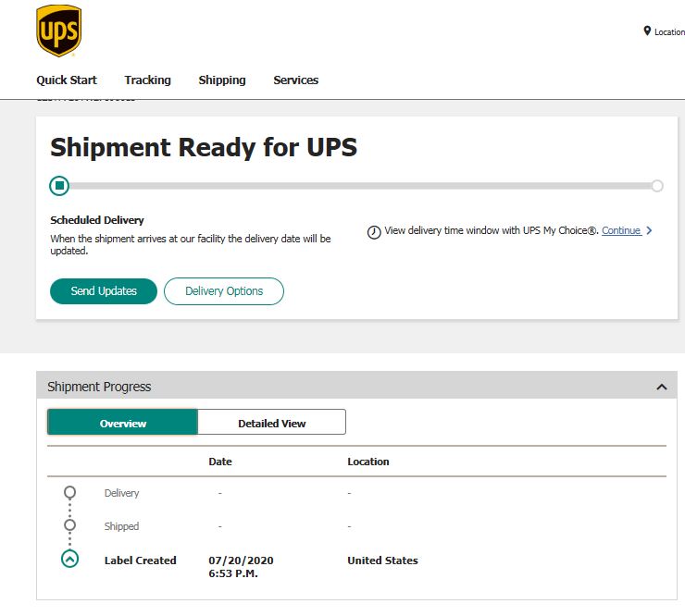
Task: Click the Shipped step circle marker
Action: tap(69, 525)
